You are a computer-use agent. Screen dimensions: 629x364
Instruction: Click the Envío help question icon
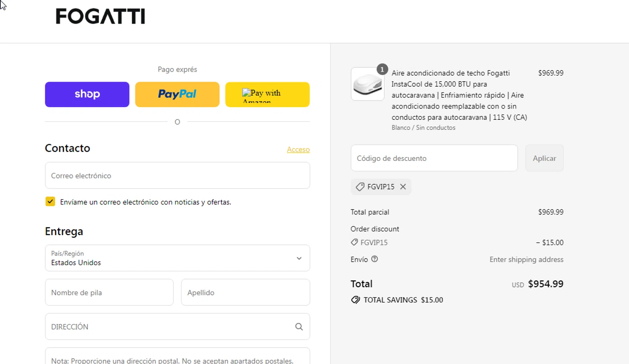pos(375,259)
